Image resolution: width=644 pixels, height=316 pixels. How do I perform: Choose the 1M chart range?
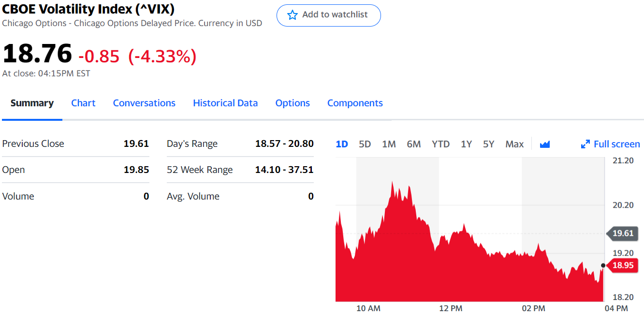tap(389, 144)
